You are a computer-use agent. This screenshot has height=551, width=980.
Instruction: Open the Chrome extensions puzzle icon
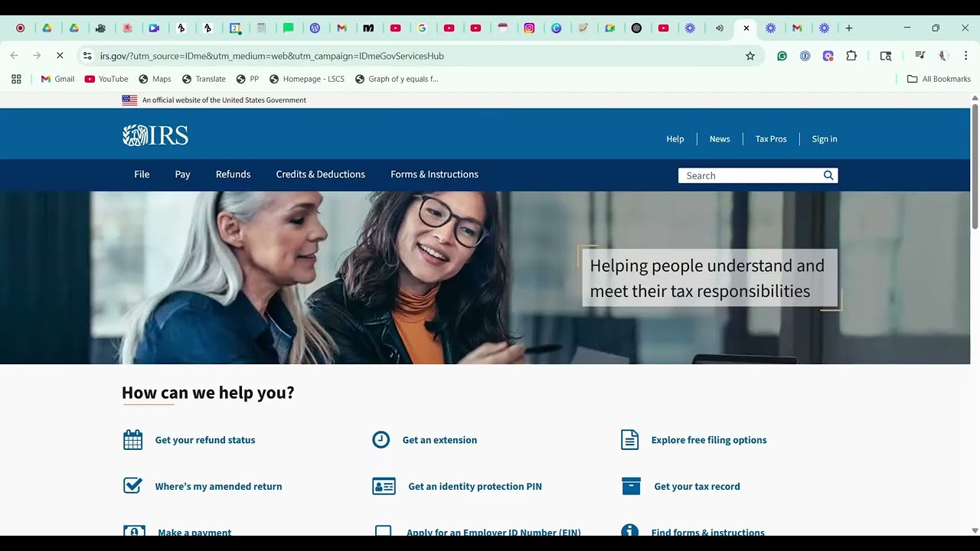click(x=851, y=56)
